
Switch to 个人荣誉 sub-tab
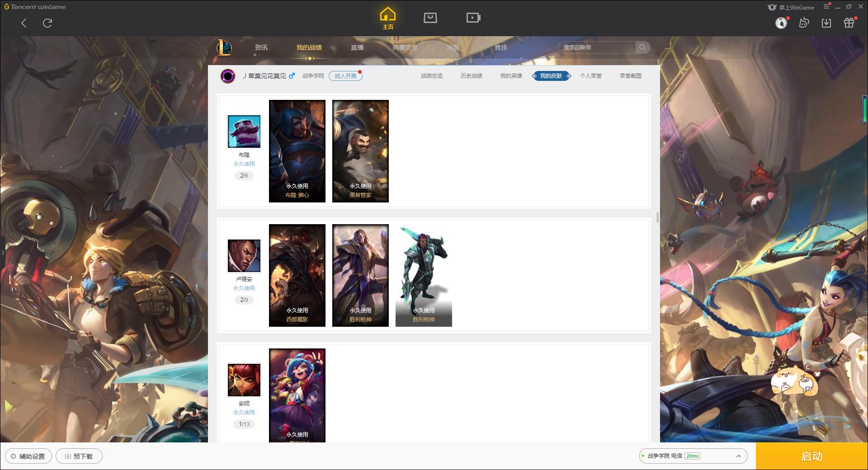tap(591, 76)
